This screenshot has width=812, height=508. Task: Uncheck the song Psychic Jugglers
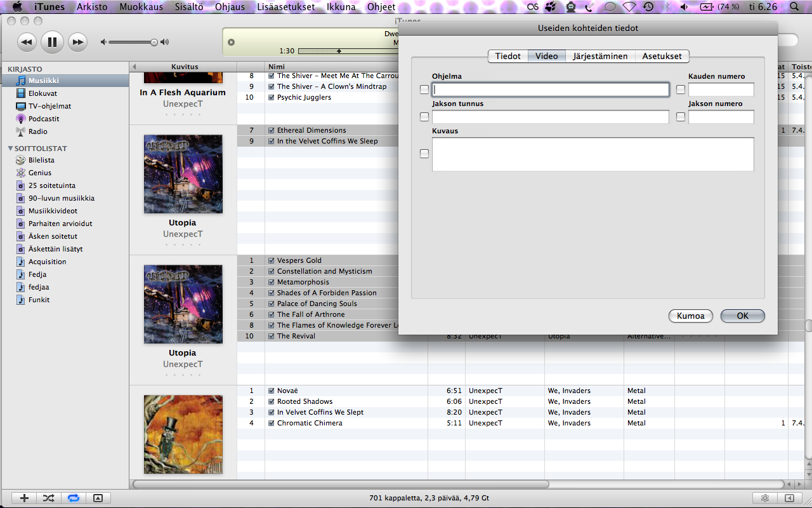click(272, 97)
